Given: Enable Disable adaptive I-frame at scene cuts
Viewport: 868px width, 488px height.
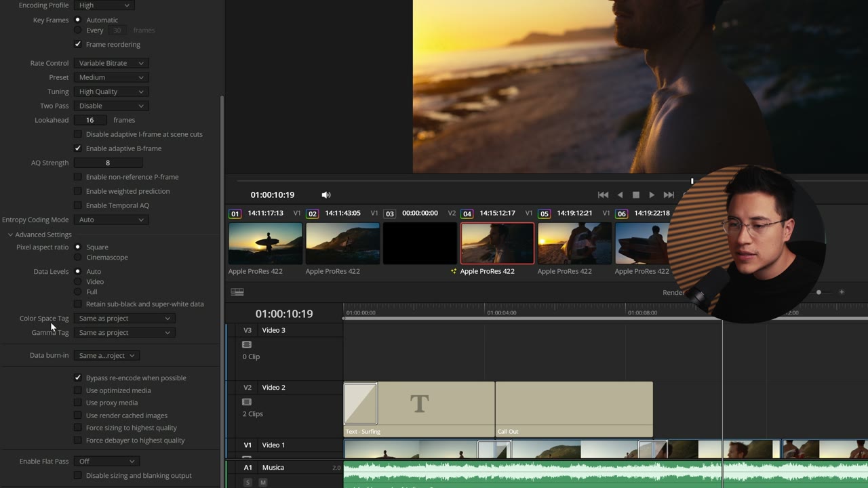Looking at the screenshot, I should [77, 134].
